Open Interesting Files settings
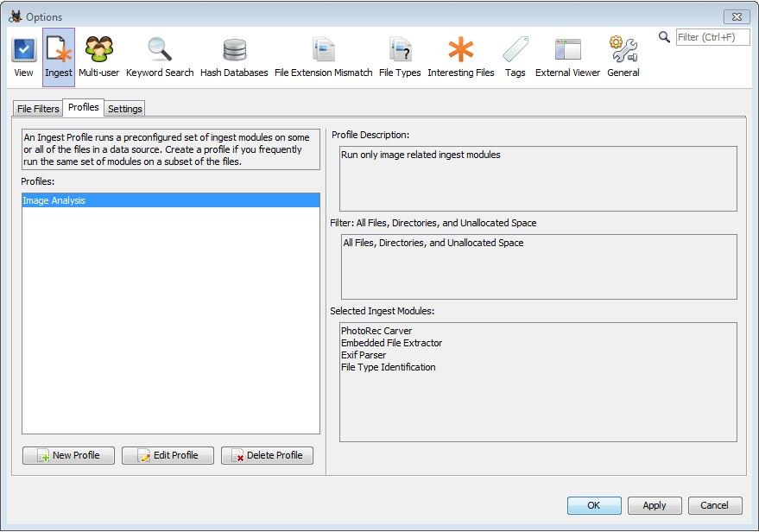The height and width of the screenshot is (532, 759). [461, 57]
